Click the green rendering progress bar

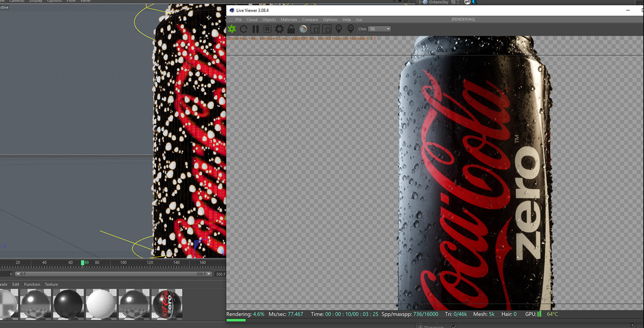236,320
